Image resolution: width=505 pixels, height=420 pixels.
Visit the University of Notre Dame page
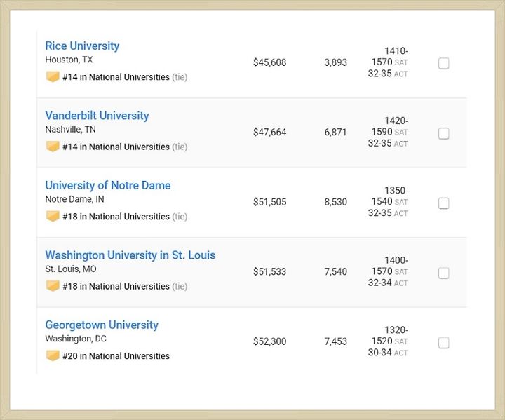(x=108, y=185)
